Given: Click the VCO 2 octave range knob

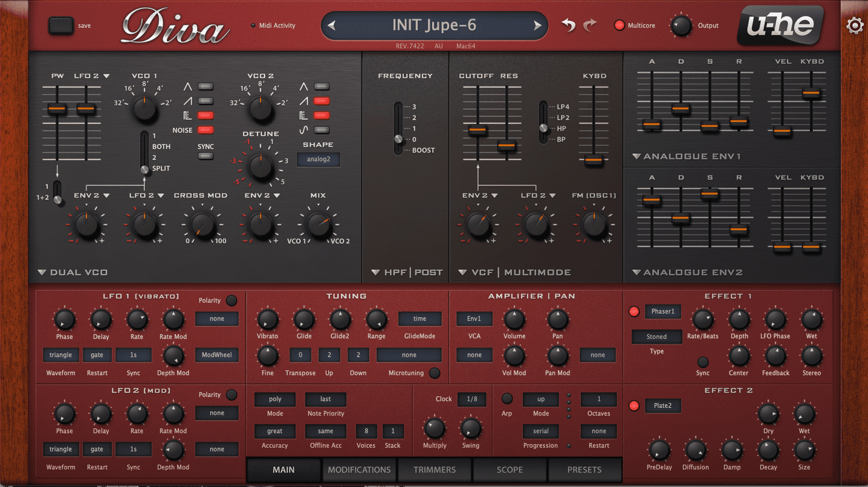Looking at the screenshot, I should 261,108.
